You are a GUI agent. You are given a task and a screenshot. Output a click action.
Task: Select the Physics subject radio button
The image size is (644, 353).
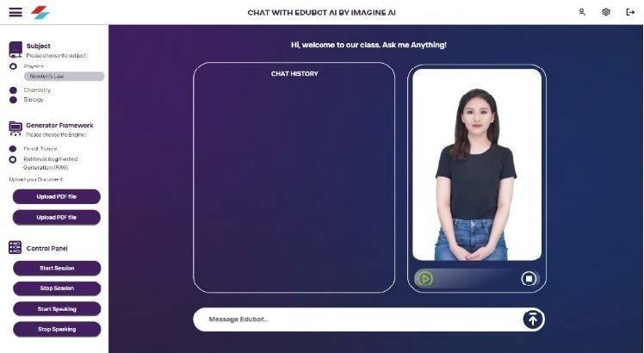(13, 66)
